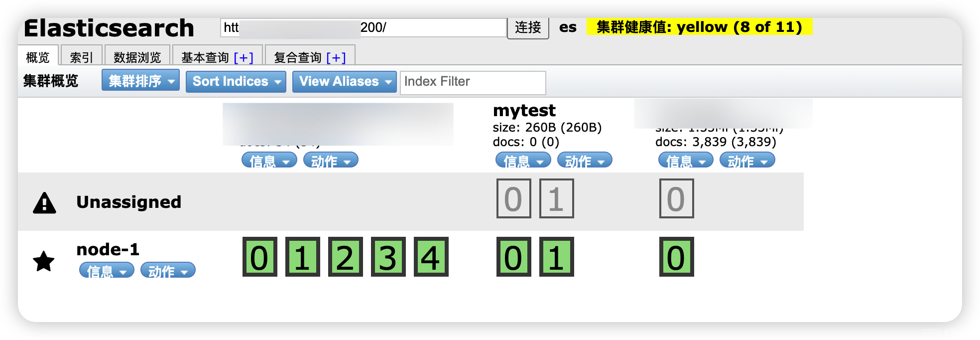Open 信息 menu of the 3,839 docs index
Viewport: 980px width, 340px height.
coord(686,160)
